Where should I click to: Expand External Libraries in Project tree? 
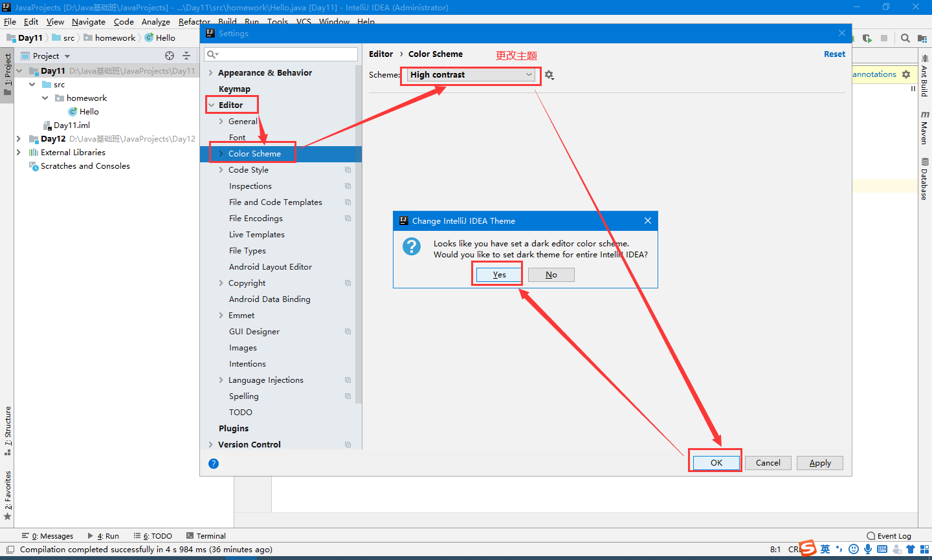tap(19, 152)
